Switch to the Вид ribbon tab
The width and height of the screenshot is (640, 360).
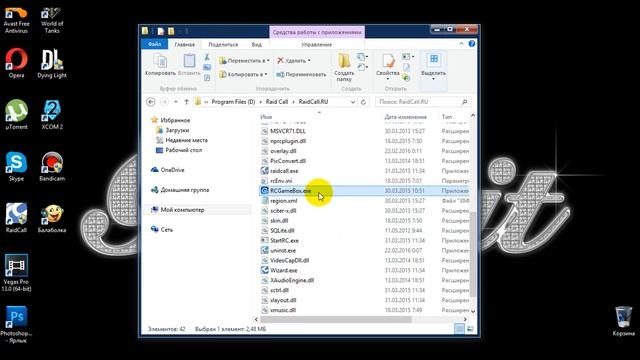point(257,44)
